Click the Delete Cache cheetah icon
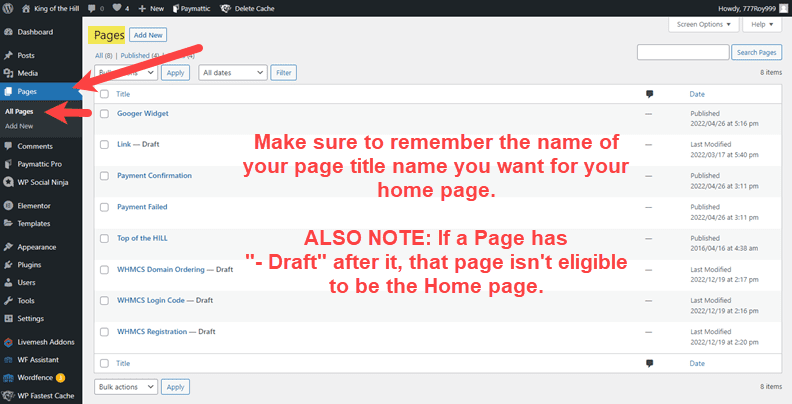The height and width of the screenshot is (404, 792). [x=225, y=8]
